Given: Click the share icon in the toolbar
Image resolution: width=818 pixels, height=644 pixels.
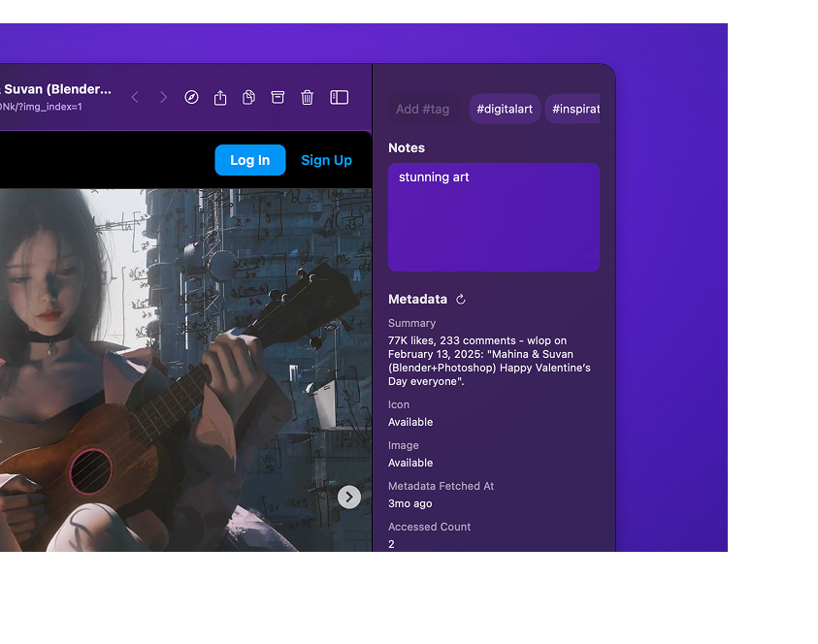Looking at the screenshot, I should (220, 98).
